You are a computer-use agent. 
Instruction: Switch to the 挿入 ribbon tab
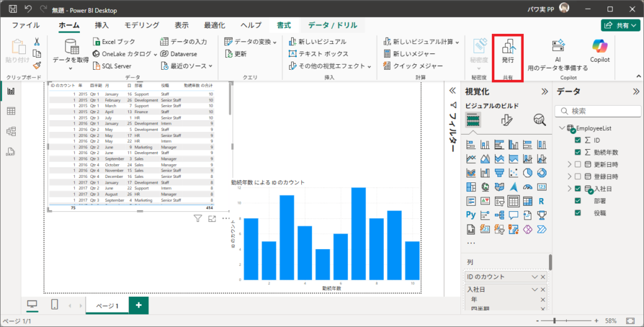click(102, 25)
